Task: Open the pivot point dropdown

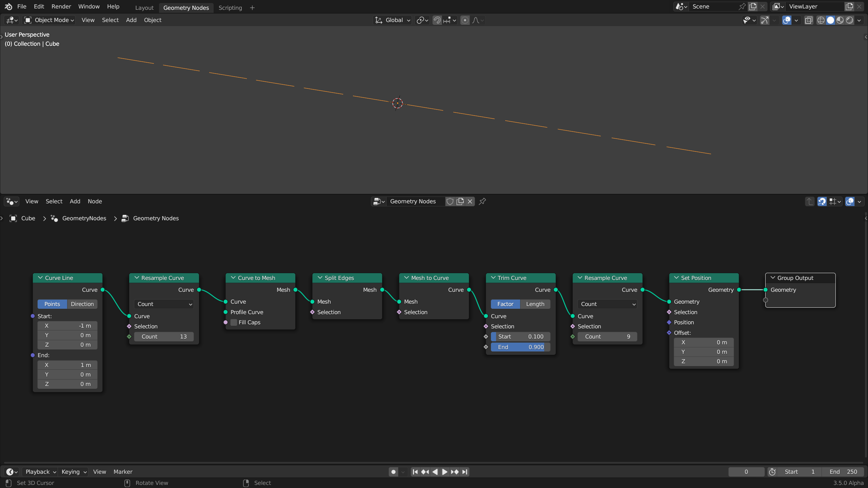Action: pos(422,20)
